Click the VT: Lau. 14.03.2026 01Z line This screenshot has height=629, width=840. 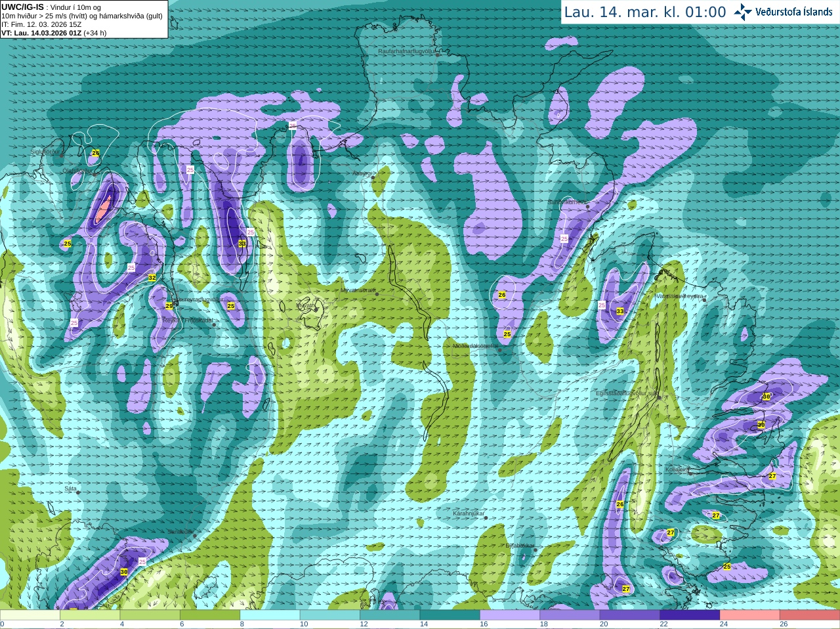coord(54,33)
